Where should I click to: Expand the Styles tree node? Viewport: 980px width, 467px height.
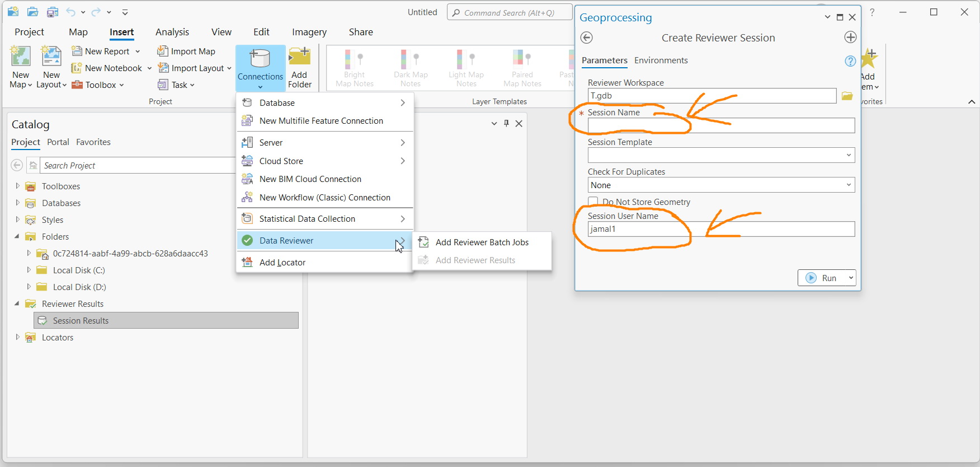point(17,220)
